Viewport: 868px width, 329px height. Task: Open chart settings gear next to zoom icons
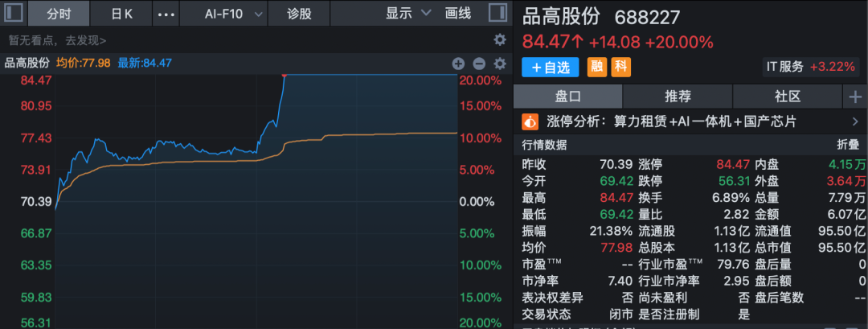[500, 64]
